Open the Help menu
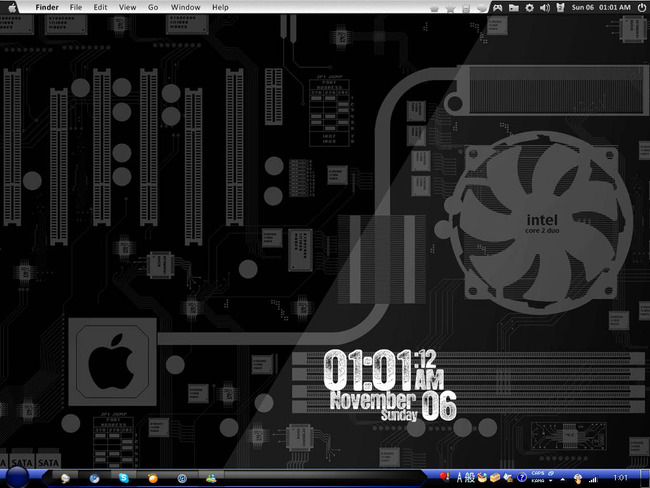The height and width of the screenshot is (488, 650). 220,7
